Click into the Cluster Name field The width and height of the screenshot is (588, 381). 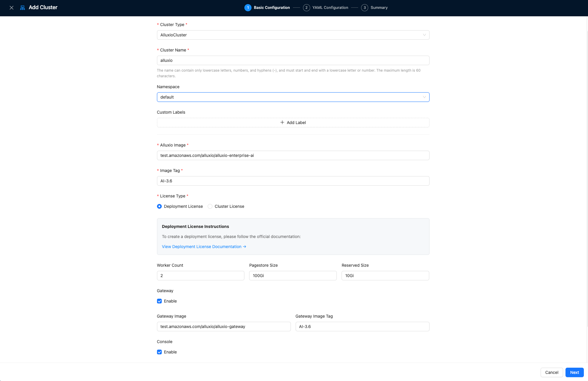[x=293, y=60]
